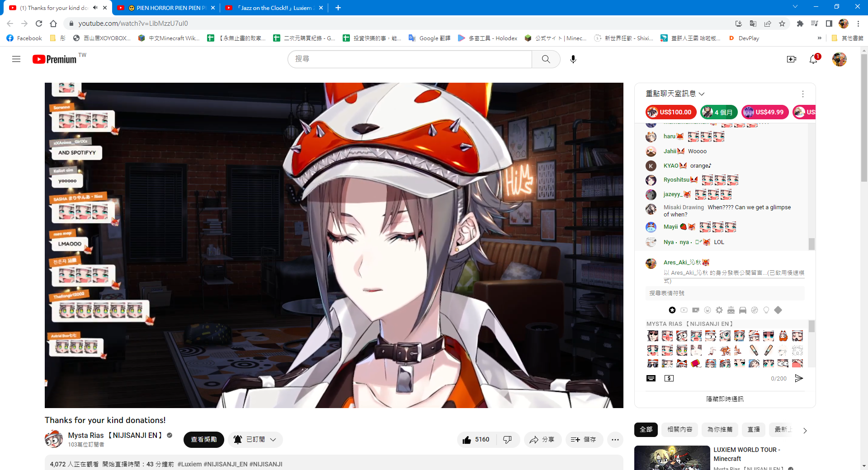868x470 pixels.
Task: Focus the 搜尋表情符號 emoji search field
Action: [x=725, y=293]
